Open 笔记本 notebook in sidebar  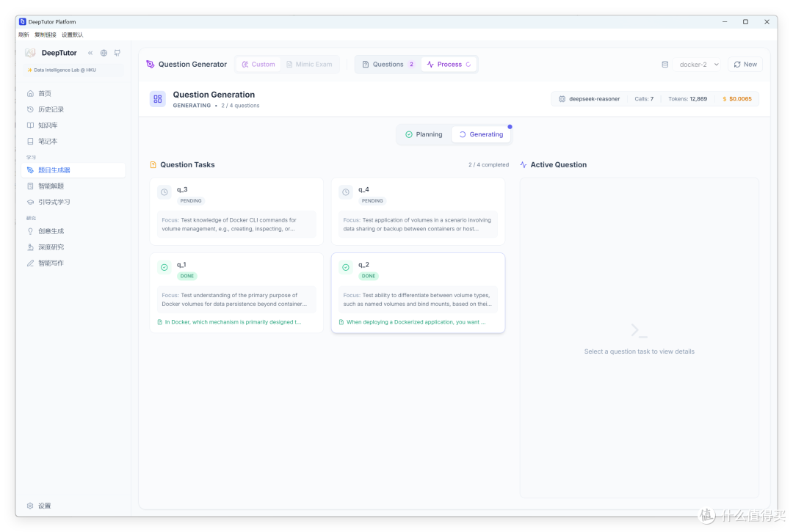[74, 142]
